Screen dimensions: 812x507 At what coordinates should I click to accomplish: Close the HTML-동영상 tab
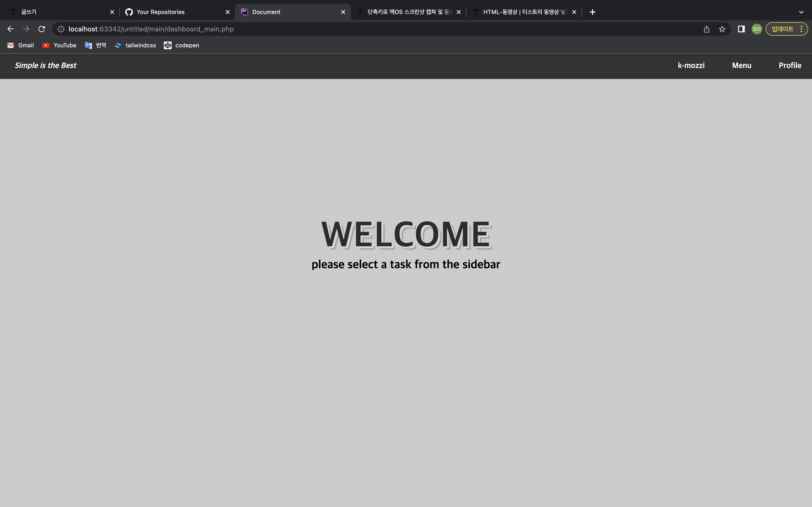[x=574, y=12]
